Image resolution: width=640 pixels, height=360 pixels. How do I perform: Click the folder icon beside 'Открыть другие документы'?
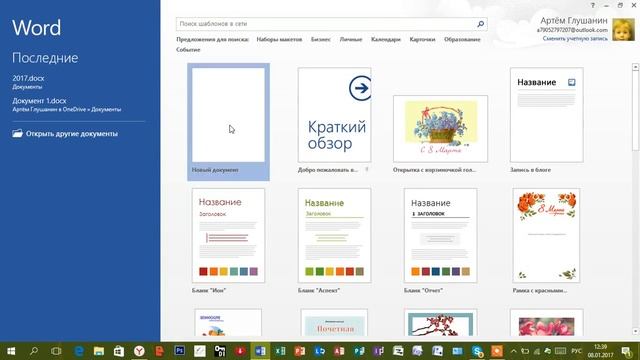[x=17, y=133]
